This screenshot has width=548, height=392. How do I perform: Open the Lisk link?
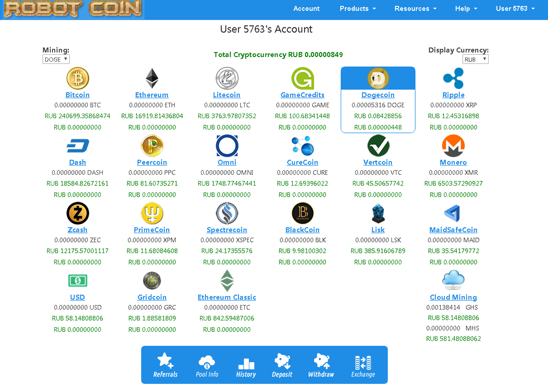(x=378, y=230)
